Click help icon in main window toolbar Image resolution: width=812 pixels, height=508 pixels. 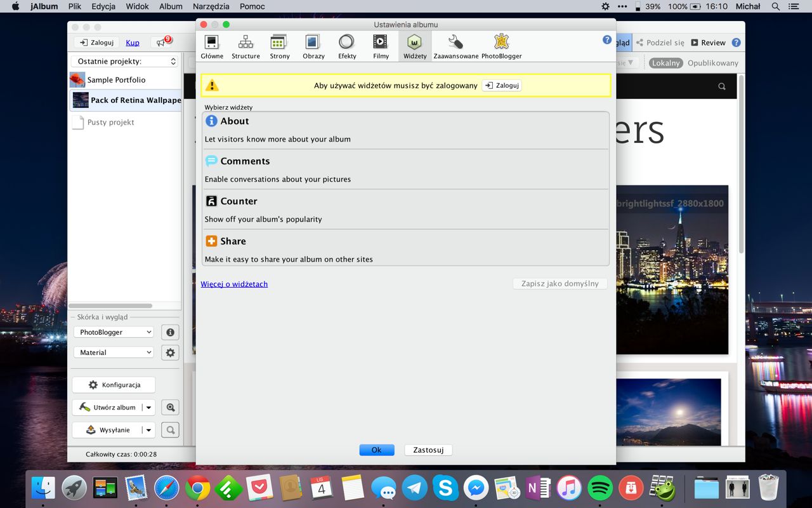(736, 43)
